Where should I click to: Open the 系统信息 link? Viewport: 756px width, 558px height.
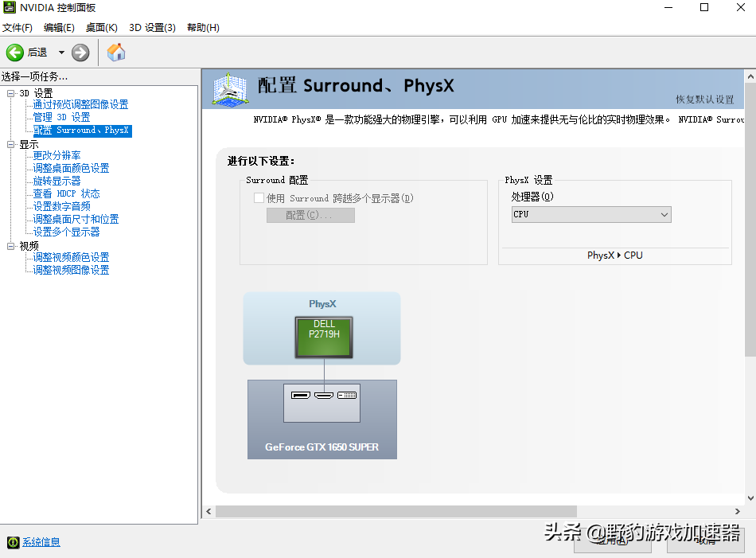[41, 542]
